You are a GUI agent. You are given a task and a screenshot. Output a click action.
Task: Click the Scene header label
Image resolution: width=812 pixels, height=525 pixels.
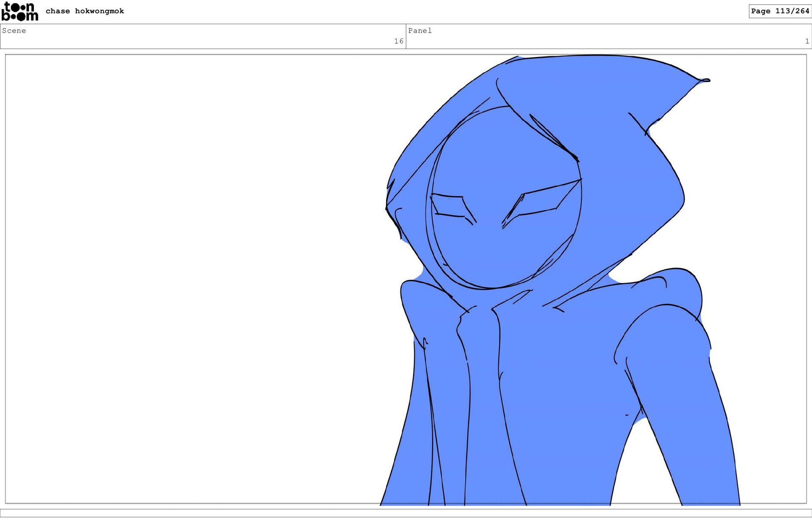14,30
